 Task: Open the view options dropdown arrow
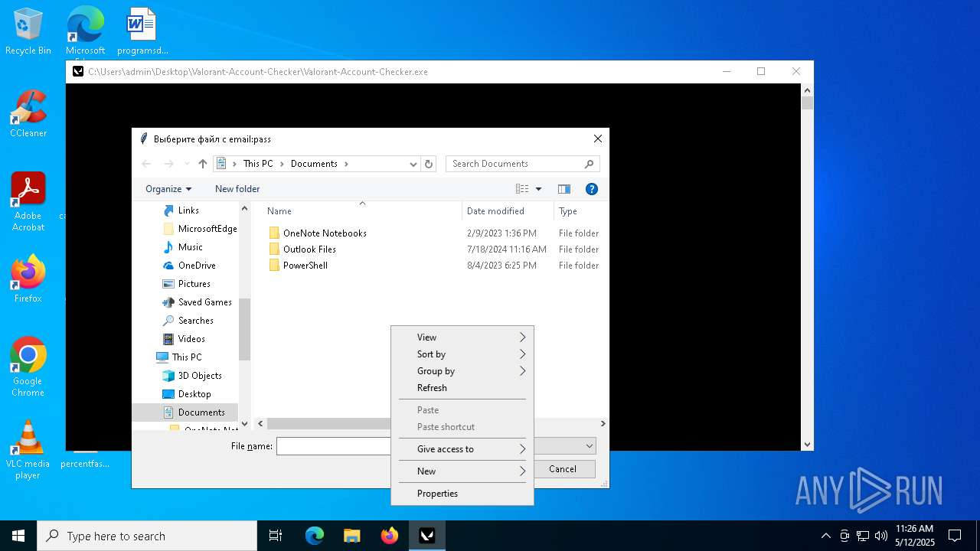538,189
